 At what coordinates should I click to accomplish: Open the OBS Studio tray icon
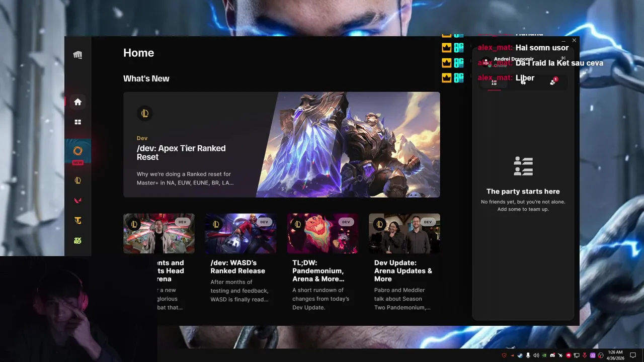click(601, 355)
